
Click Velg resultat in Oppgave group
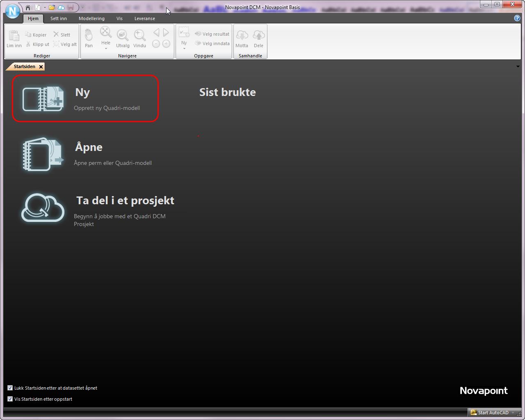tap(212, 34)
